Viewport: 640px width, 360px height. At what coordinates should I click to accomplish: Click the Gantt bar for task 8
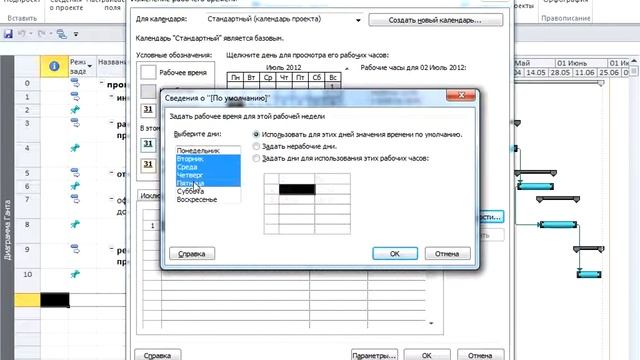558,224
